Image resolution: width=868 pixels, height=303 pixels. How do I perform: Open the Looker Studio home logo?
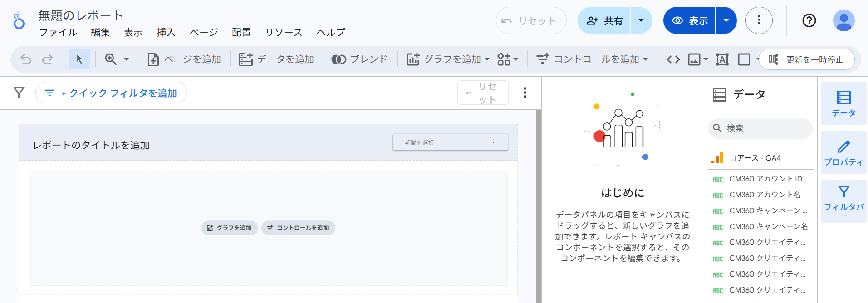tap(19, 21)
